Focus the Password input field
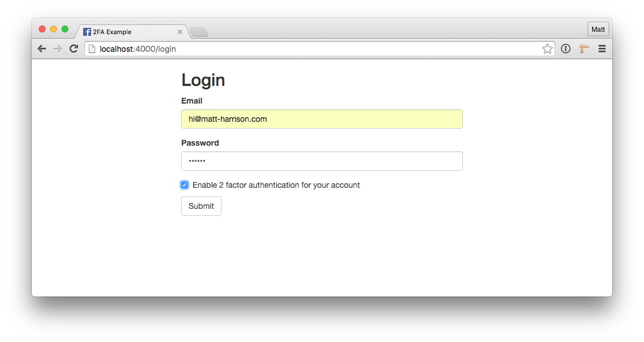644x342 pixels. click(322, 161)
